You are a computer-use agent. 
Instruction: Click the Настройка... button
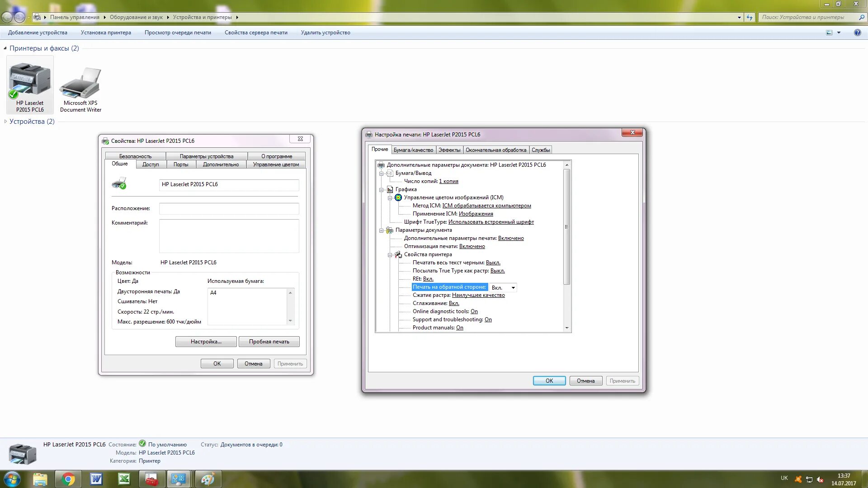pos(206,342)
